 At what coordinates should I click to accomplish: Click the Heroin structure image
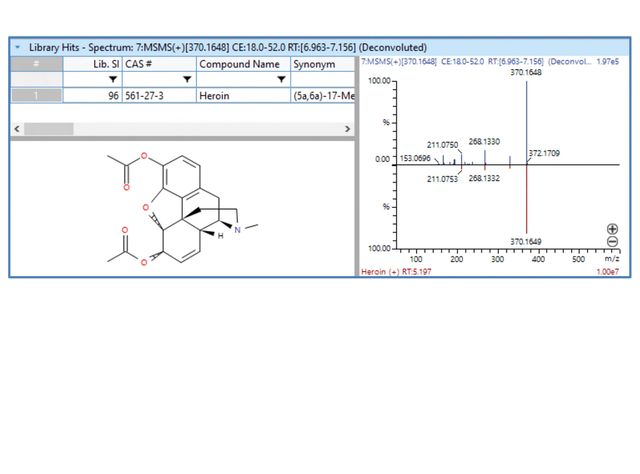(182, 209)
